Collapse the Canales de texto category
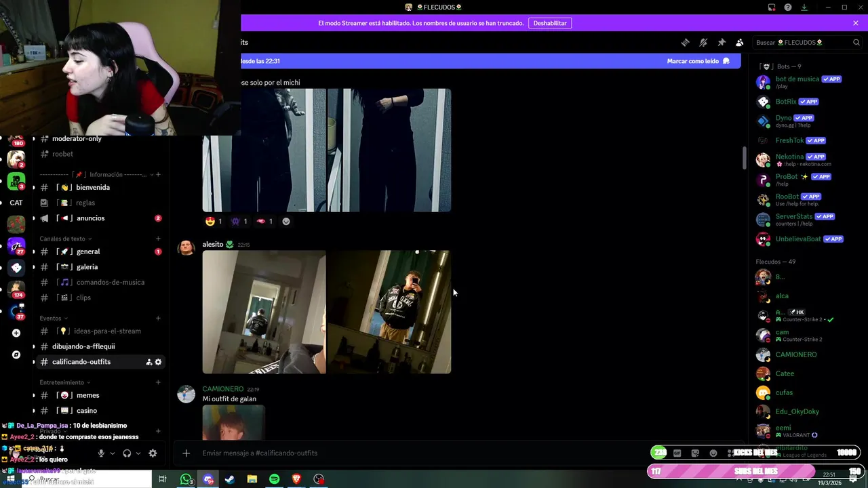 [x=66, y=239]
